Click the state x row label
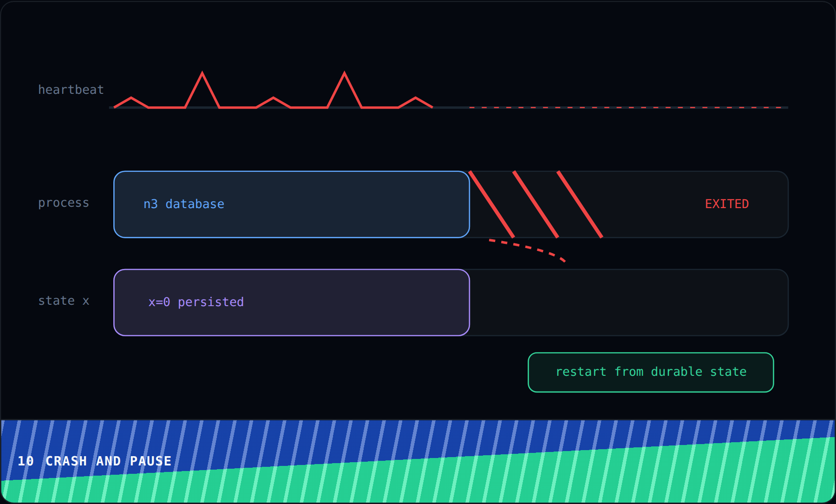Viewport: 836px width, 504px height. point(64,301)
